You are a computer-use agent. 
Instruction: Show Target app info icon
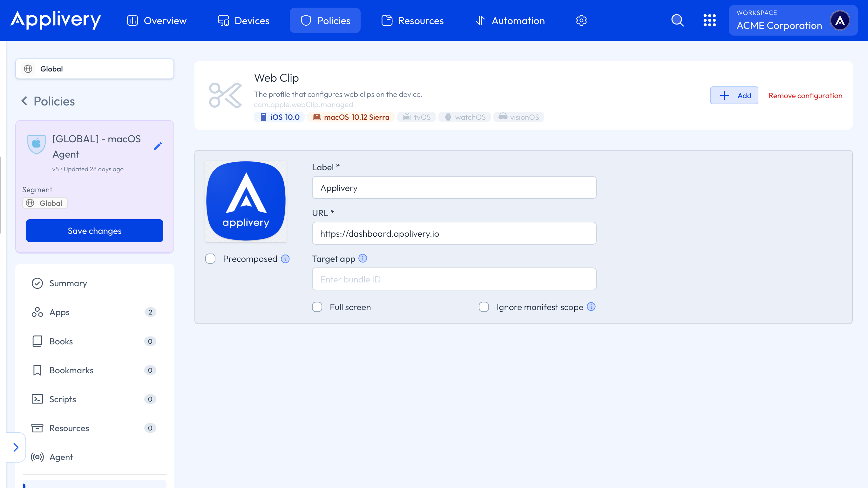(363, 258)
